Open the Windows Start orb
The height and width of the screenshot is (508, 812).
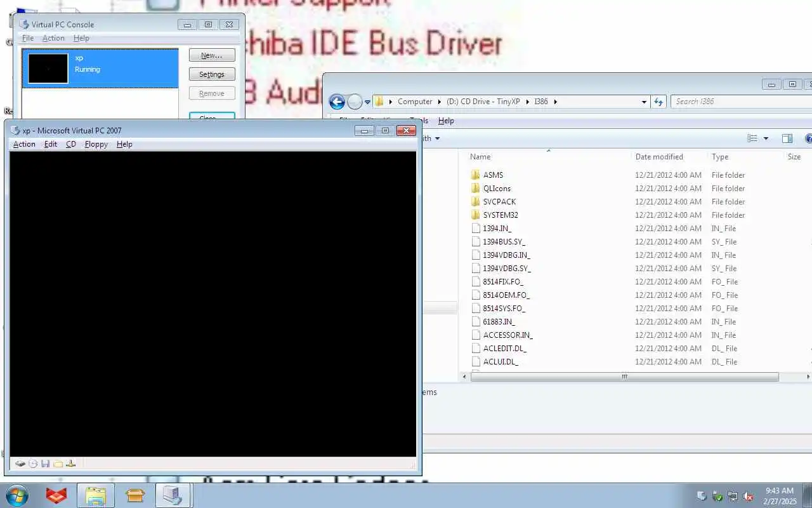(x=17, y=495)
